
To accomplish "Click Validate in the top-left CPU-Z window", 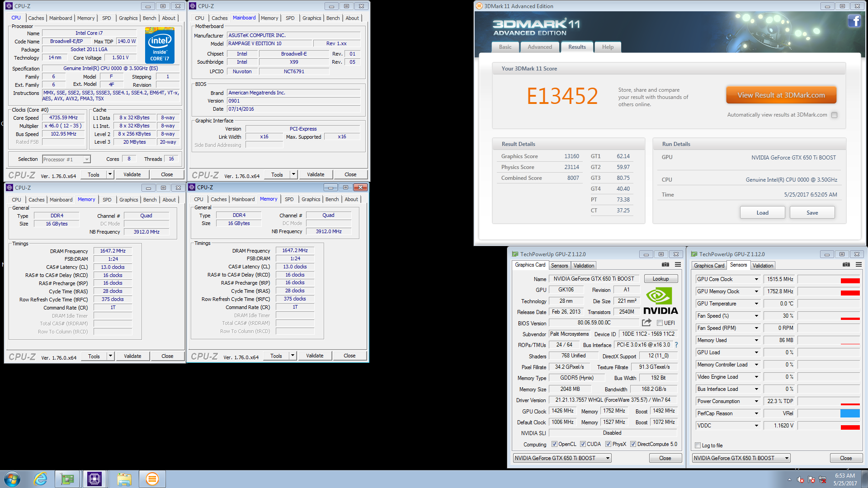I will [x=132, y=174].
